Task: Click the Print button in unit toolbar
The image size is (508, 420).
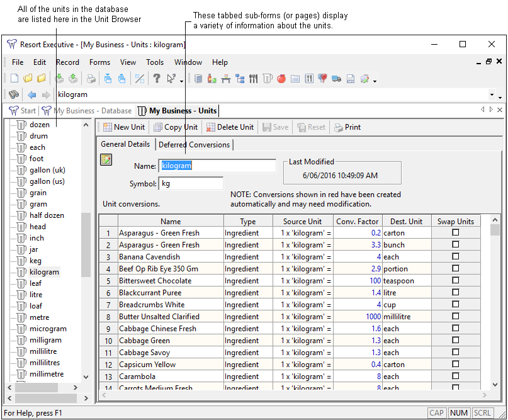Action: pos(347,127)
